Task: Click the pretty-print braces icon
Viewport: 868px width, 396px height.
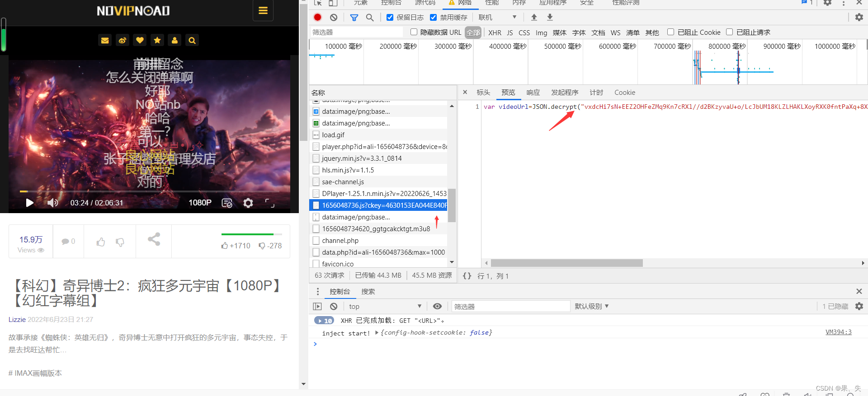Action: pyautogui.click(x=467, y=275)
